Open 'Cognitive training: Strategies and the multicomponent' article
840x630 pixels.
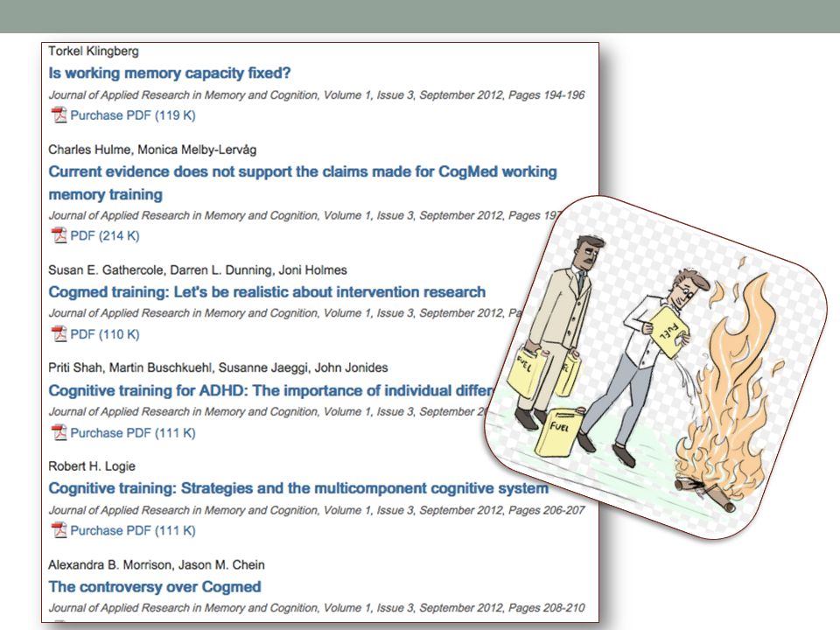[298, 488]
